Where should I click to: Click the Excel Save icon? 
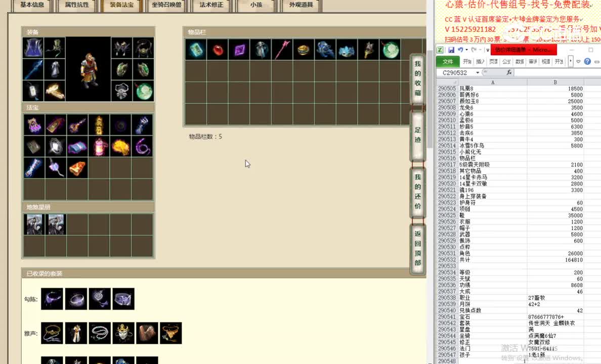pyautogui.click(x=451, y=50)
